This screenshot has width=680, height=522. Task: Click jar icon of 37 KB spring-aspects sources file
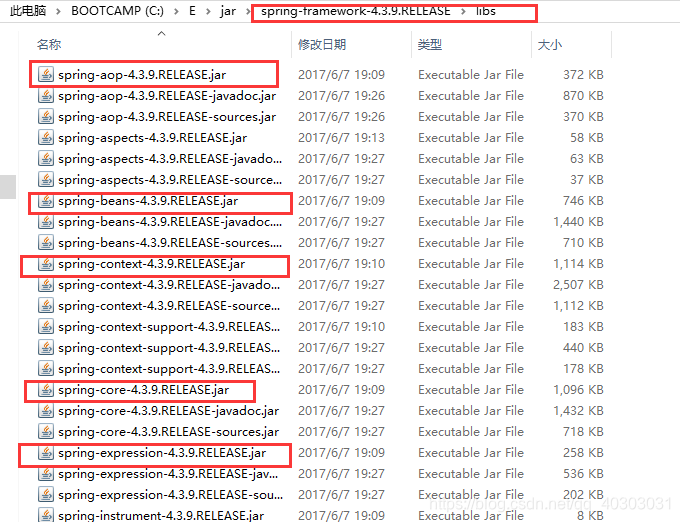click(46, 179)
